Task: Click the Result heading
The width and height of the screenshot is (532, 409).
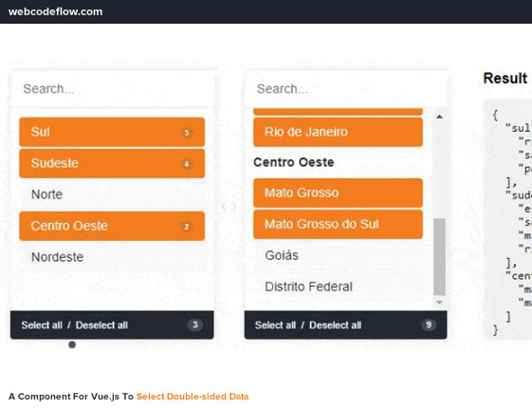Action: click(x=505, y=79)
